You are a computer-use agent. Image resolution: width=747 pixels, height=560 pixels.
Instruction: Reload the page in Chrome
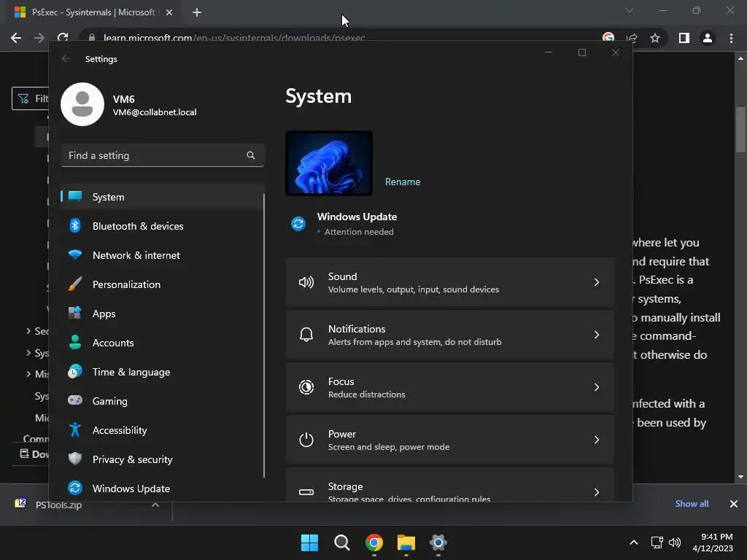click(x=63, y=37)
